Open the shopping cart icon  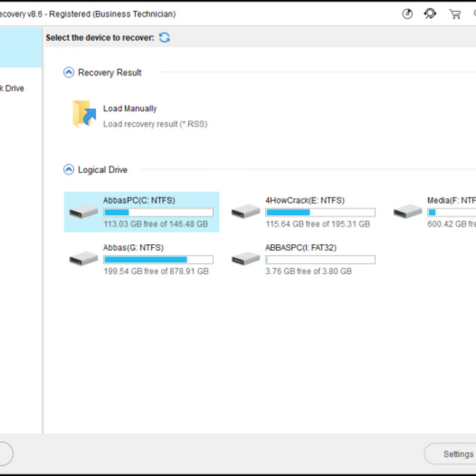[454, 14]
